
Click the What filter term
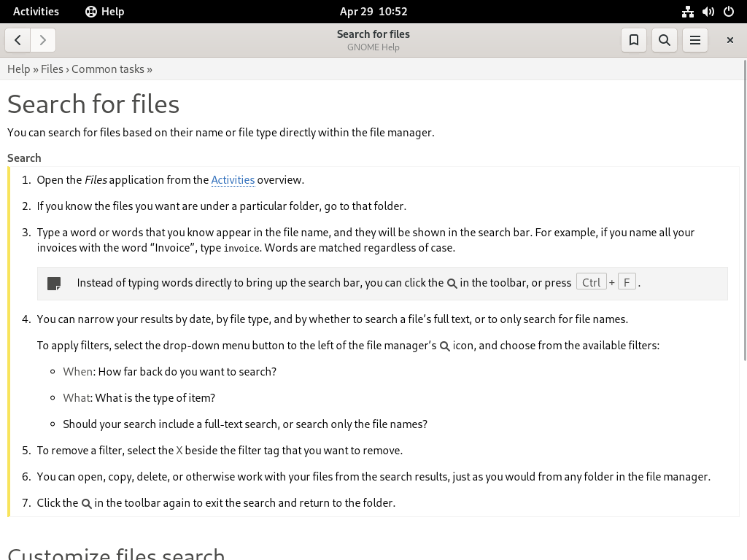(77, 397)
